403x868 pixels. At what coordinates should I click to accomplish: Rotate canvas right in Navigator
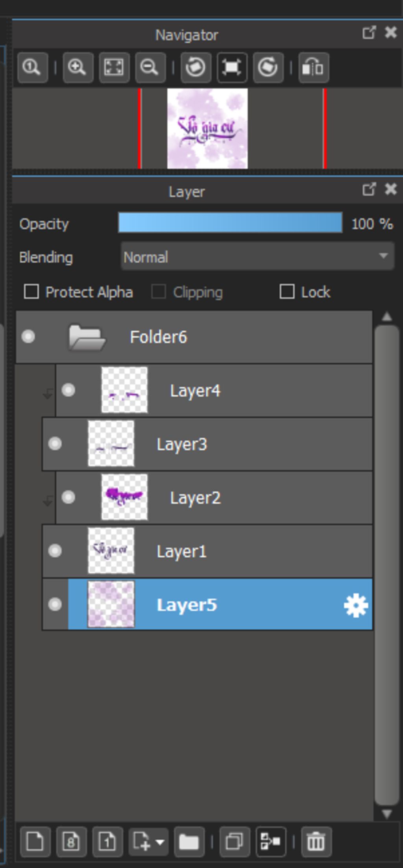point(268,67)
